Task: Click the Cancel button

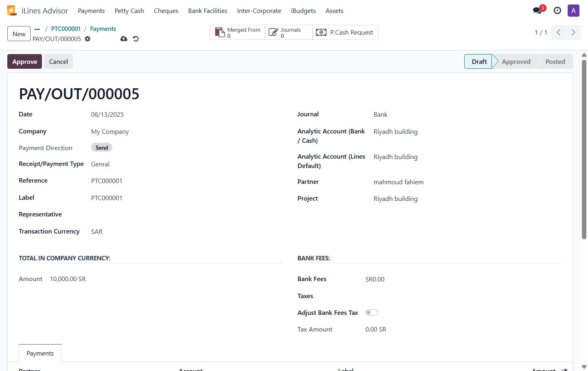Action: click(58, 61)
